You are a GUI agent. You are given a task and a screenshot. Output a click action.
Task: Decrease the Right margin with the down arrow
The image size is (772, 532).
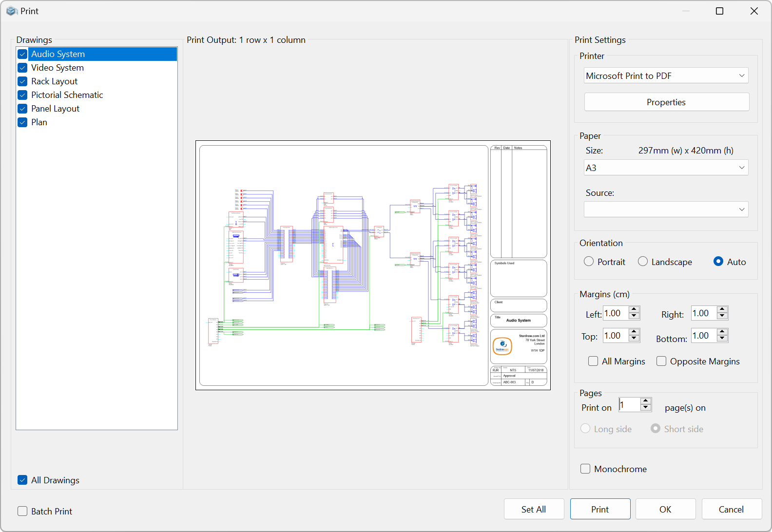pyautogui.click(x=722, y=316)
